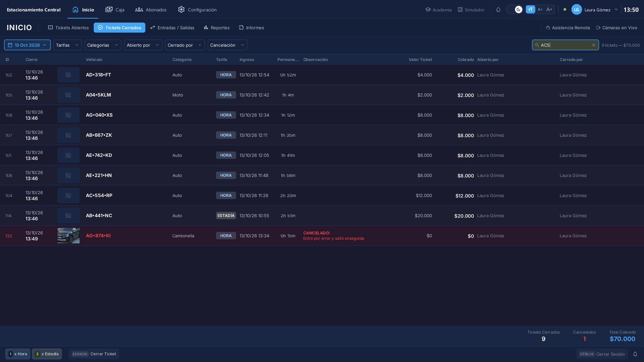Viewport: 644px width, 362px height.
Task: Click the ESTADÍA tariff badge on ticket 114
Action: (226, 216)
